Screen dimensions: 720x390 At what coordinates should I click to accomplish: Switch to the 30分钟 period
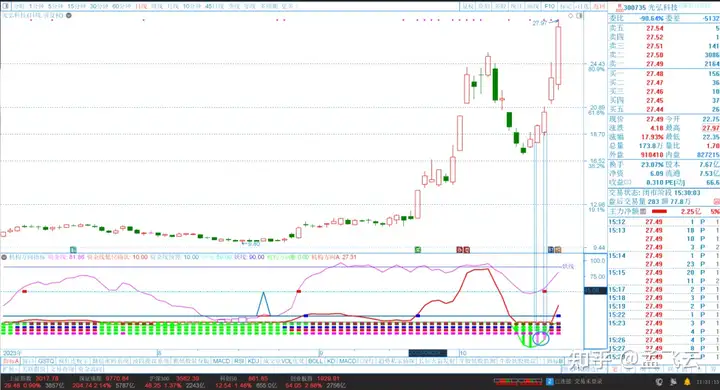pos(99,6)
